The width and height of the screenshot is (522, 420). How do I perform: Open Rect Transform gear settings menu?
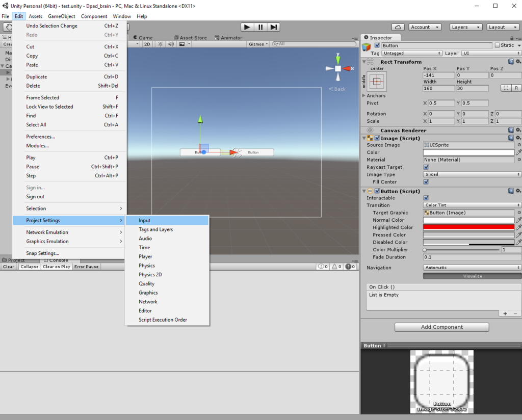tap(518, 62)
